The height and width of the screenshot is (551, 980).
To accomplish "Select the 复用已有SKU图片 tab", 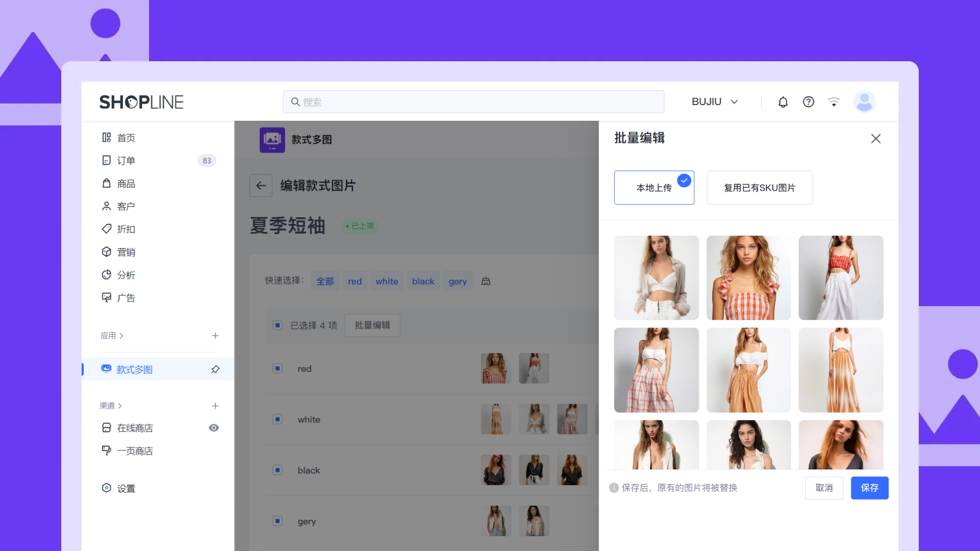I will pyautogui.click(x=759, y=188).
